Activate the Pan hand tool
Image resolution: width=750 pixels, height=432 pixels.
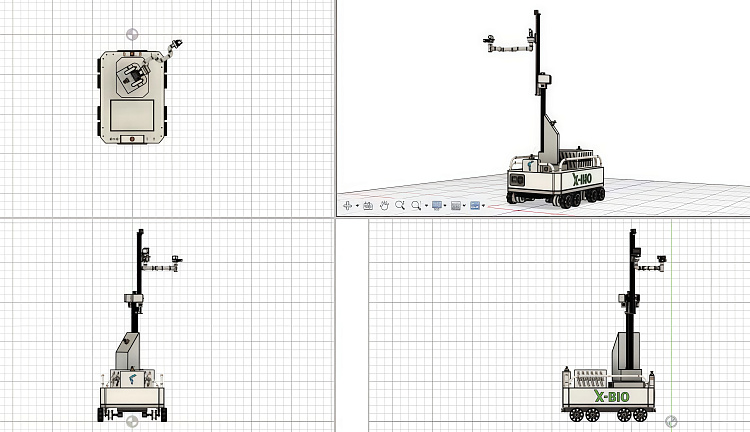(x=383, y=205)
